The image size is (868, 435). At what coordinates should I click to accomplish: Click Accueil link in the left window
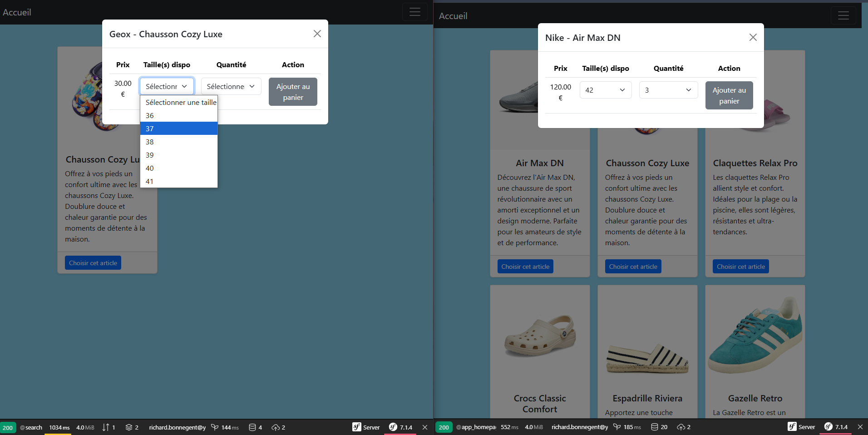click(17, 12)
